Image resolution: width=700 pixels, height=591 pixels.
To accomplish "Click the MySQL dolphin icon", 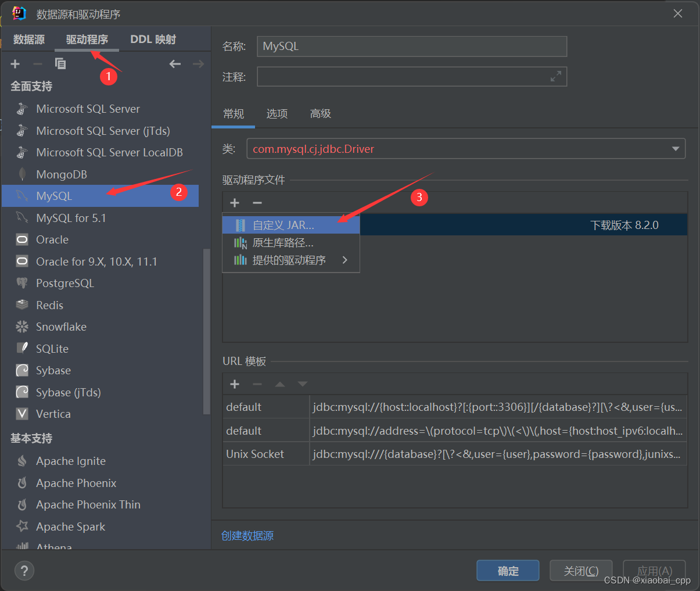I will [x=22, y=196].
